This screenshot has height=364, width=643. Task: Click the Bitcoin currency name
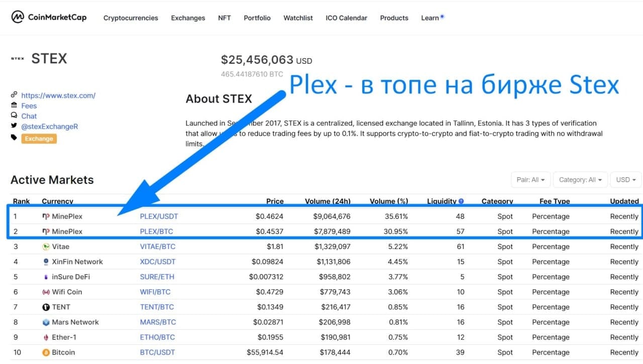pos(63,352)
